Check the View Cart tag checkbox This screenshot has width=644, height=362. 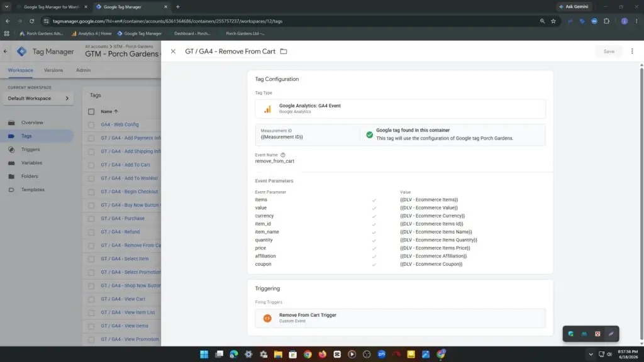point(91,299)
